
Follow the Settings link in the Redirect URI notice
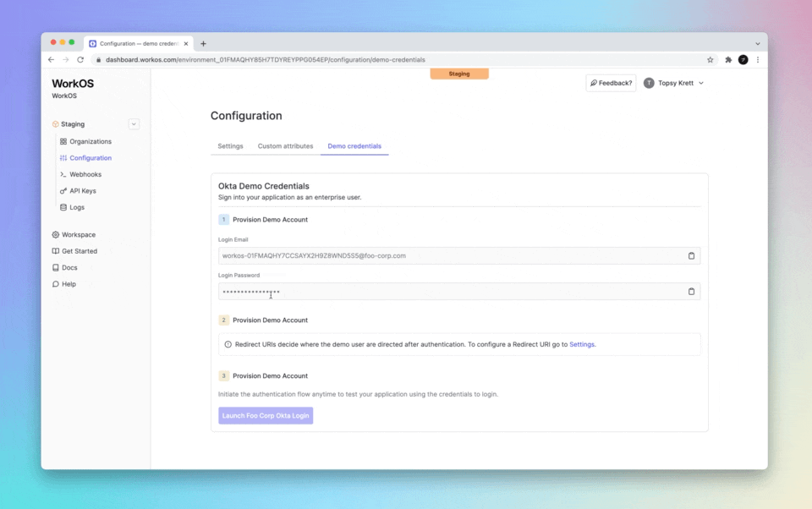(582, 344)
